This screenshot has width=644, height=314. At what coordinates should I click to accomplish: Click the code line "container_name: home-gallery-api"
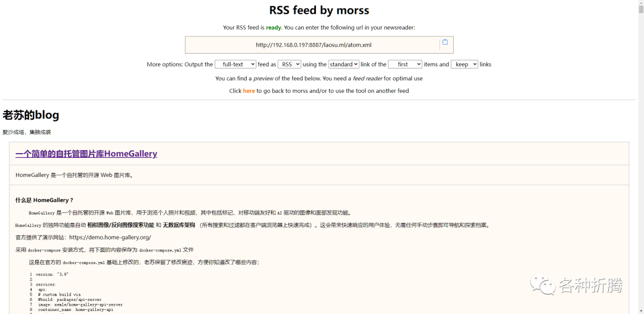pos(76,310)
